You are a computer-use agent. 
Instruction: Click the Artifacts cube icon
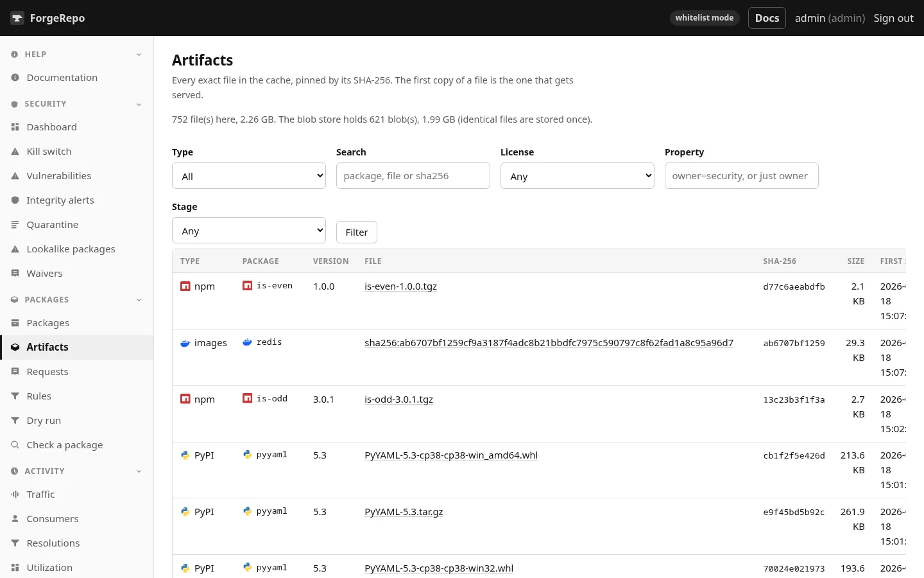pyautogui.click(x=15, y=347)
